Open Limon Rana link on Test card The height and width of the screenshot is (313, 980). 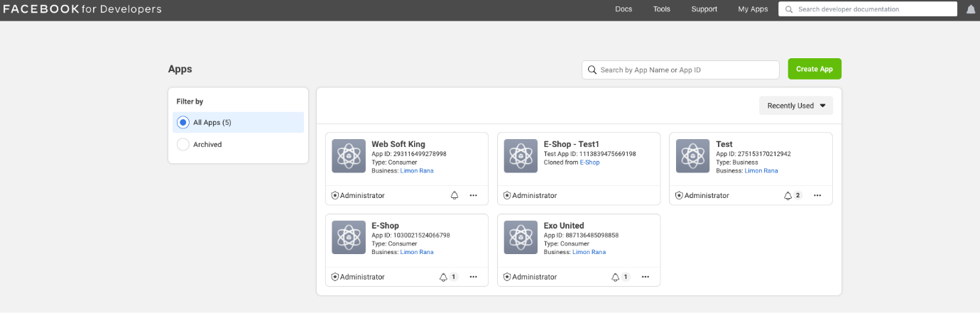coord(761,170)
